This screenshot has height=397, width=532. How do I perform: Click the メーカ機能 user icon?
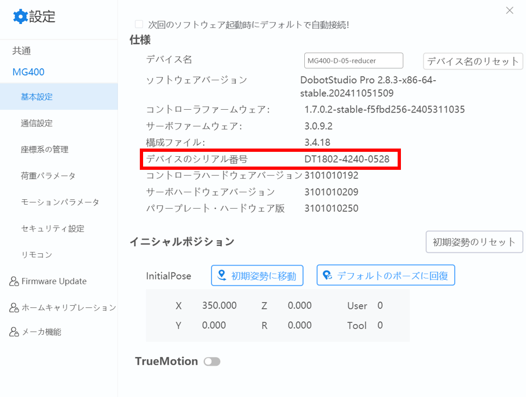point(14,331)
